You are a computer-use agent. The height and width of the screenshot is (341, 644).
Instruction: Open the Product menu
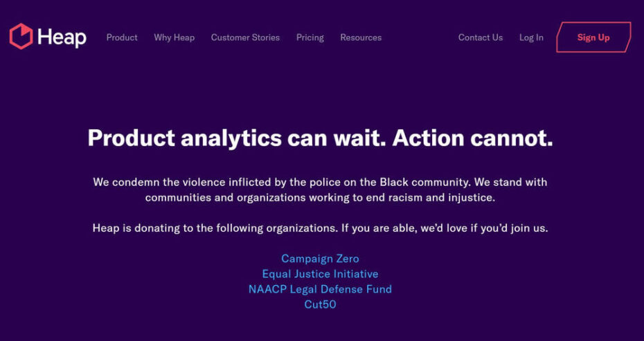point(122,37)
